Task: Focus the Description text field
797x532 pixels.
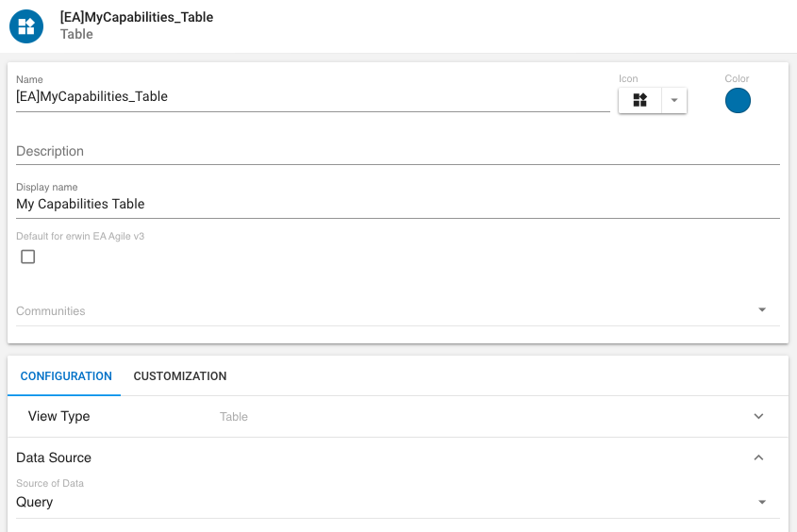Action: click(x=396, y=151)
